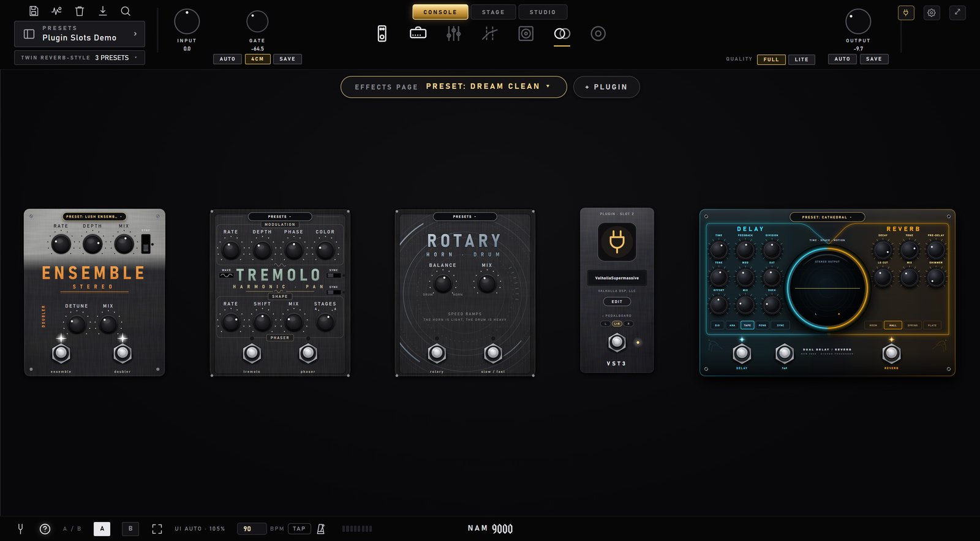
Task: Switch to the STAGE view tab
Action: point(493,12)
